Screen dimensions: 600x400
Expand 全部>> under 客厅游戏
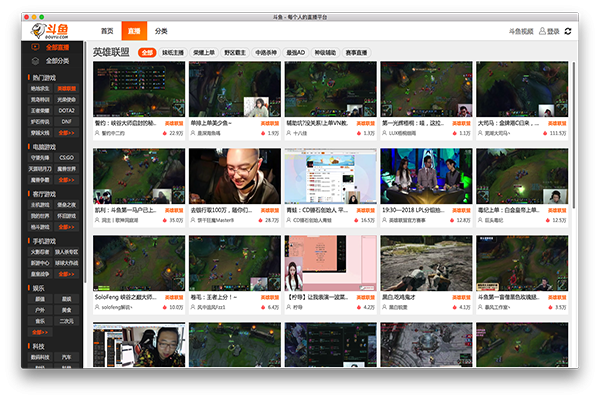(67, 227)
